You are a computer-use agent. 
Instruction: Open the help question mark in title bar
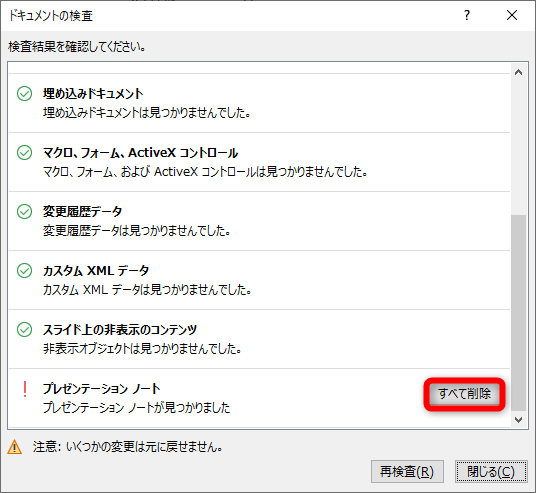467,15
